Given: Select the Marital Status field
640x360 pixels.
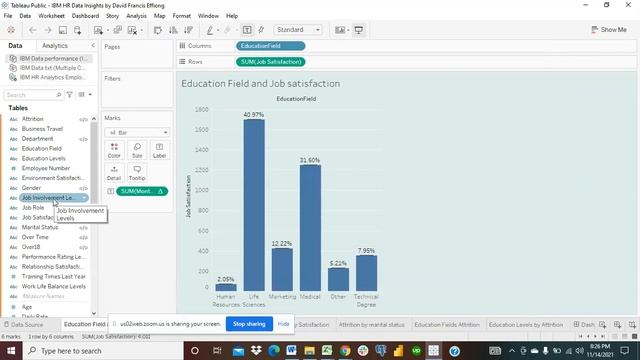Looking at the screenshot, I should pyautogui.click(x=40, y=227).
